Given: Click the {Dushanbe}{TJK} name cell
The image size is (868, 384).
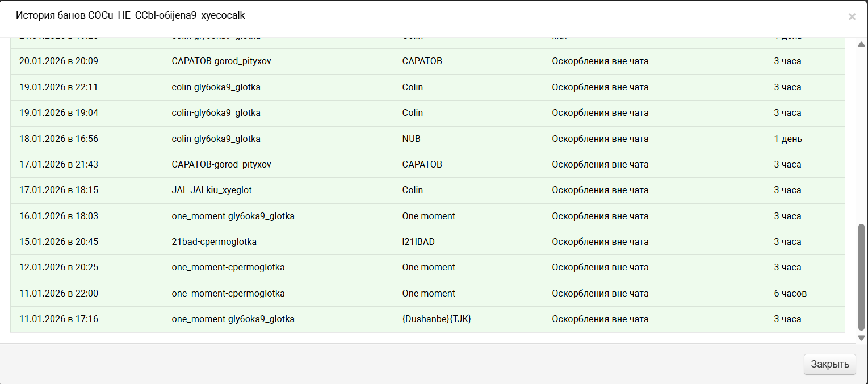Looking at the screenshot, I should pyautogui.click(x=437, y=319).
